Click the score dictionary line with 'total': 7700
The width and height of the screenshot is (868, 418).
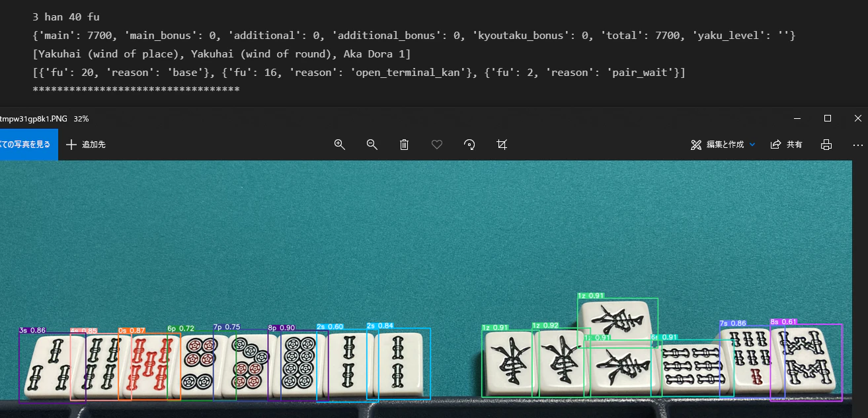click(x=413, y=35)
